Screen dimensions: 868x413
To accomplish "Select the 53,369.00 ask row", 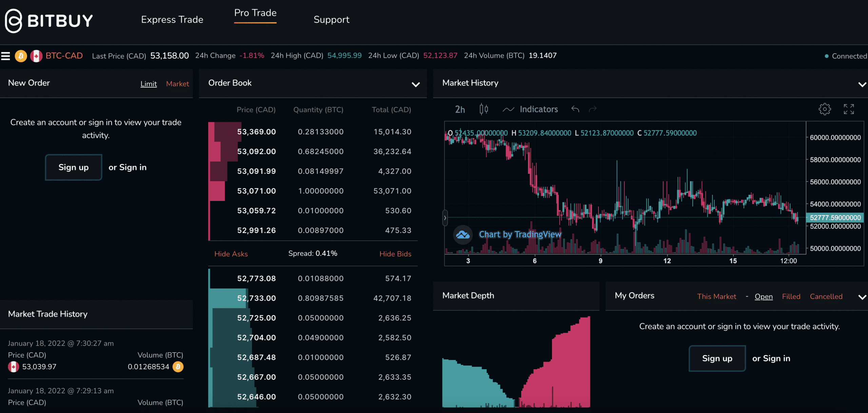I will pos(313,132).
